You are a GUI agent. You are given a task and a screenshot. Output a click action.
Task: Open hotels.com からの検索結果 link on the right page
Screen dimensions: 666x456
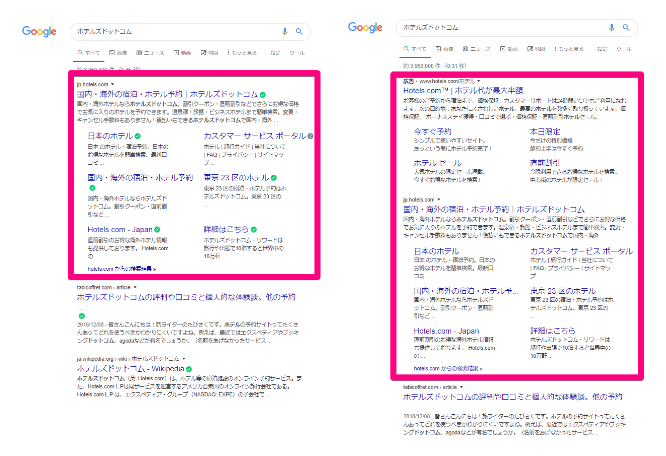448,368
